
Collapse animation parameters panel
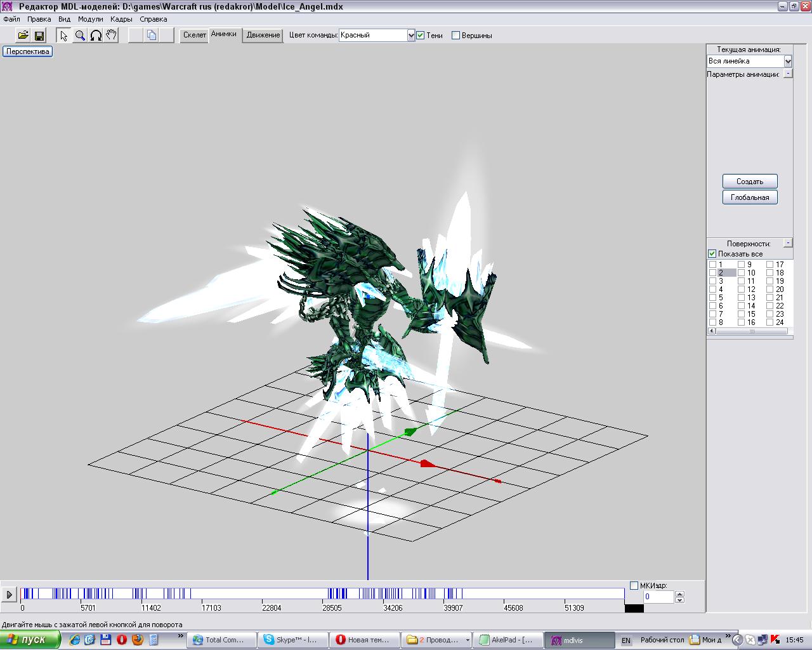788,74
